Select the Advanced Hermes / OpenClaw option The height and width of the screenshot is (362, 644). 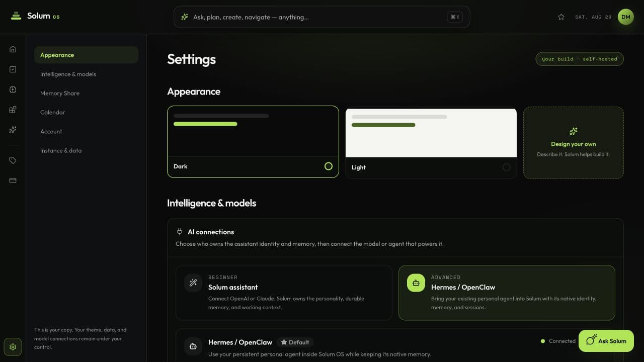coord(507,293)
